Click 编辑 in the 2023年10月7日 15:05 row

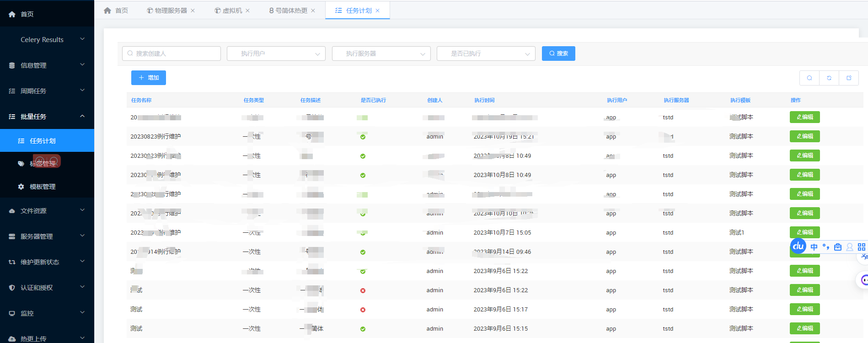click(x=805, y=232)
